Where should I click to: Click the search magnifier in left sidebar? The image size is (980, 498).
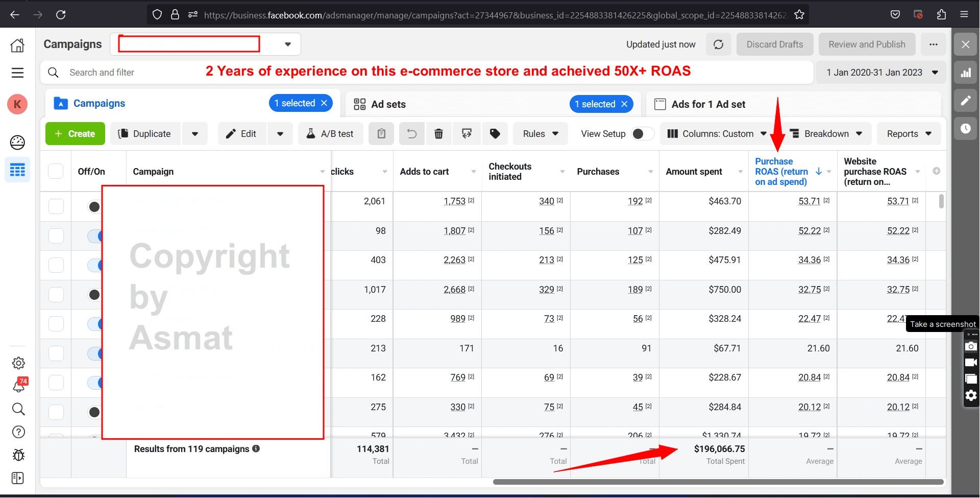[18, 409]
